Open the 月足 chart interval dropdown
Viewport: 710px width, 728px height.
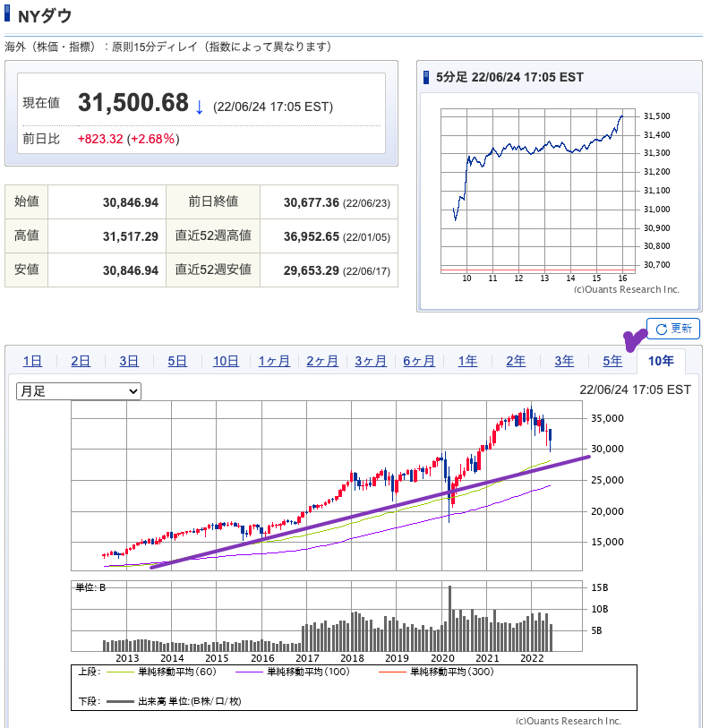click(79, 391)
